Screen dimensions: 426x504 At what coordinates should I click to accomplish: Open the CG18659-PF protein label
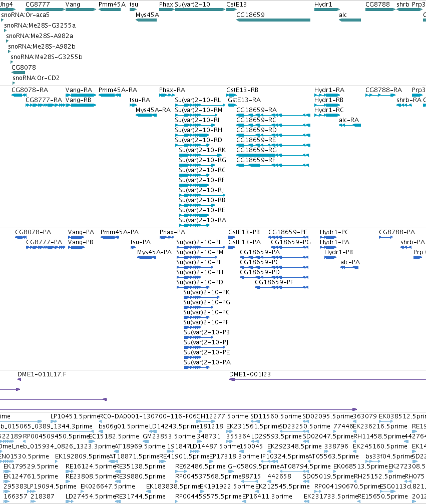click(274, 282)
